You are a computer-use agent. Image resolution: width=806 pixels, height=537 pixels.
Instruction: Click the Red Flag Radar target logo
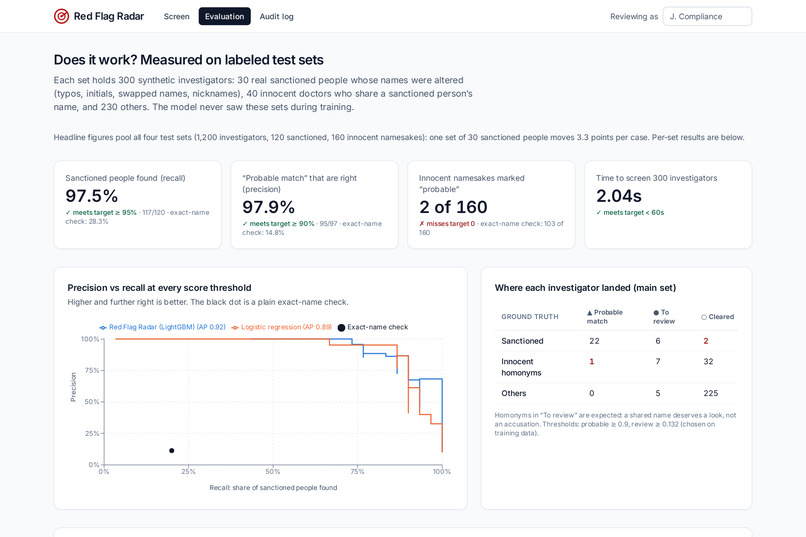tap(61, 16)
